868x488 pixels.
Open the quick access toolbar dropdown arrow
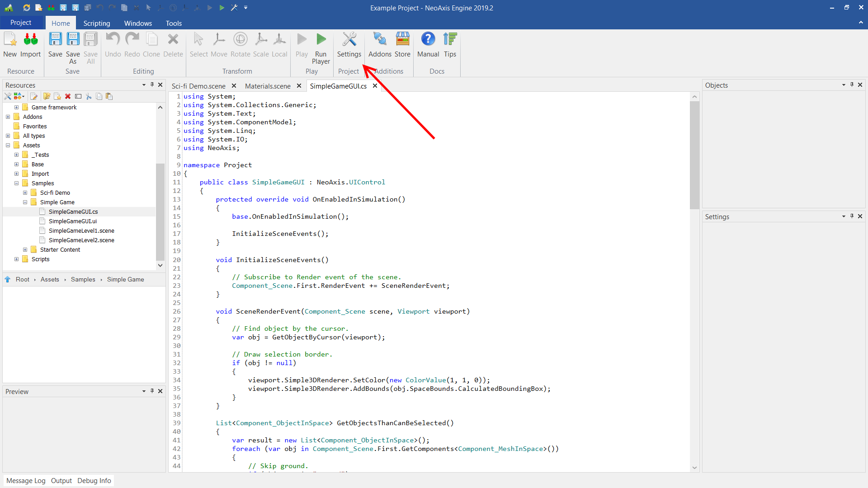(245, 8)
